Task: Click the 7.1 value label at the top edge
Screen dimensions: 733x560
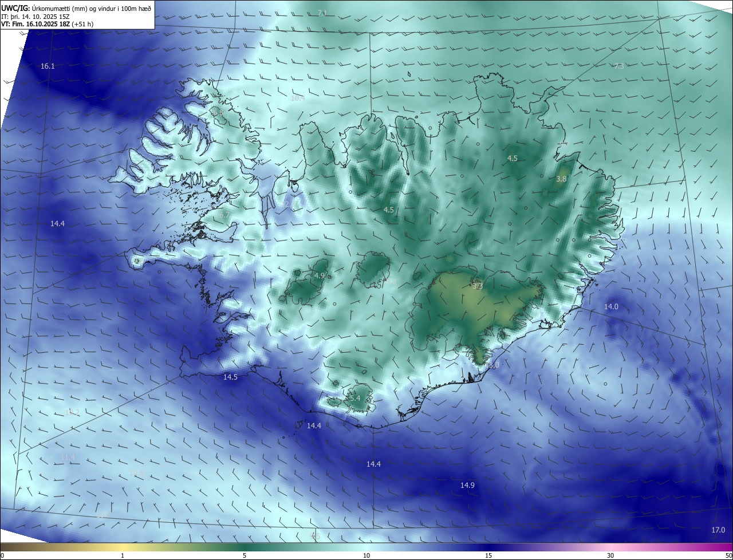Action: pos(322,13)
